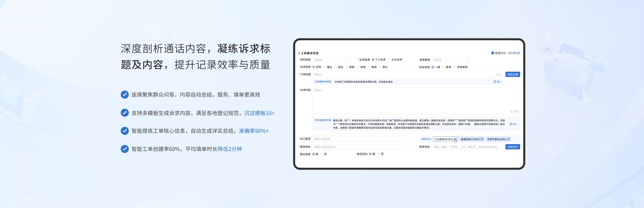Apply the 医患纠纷(70.00%) recommended category

click(472, 139)
